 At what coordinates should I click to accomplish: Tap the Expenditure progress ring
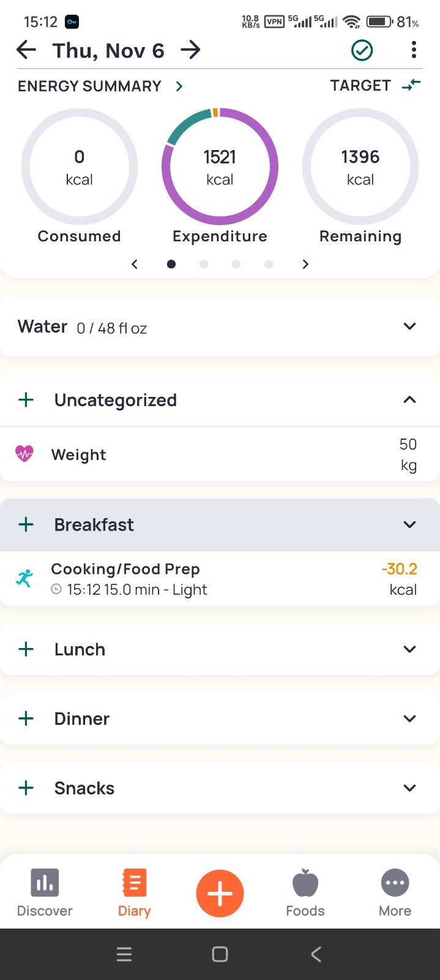click(x=220, y=167)
